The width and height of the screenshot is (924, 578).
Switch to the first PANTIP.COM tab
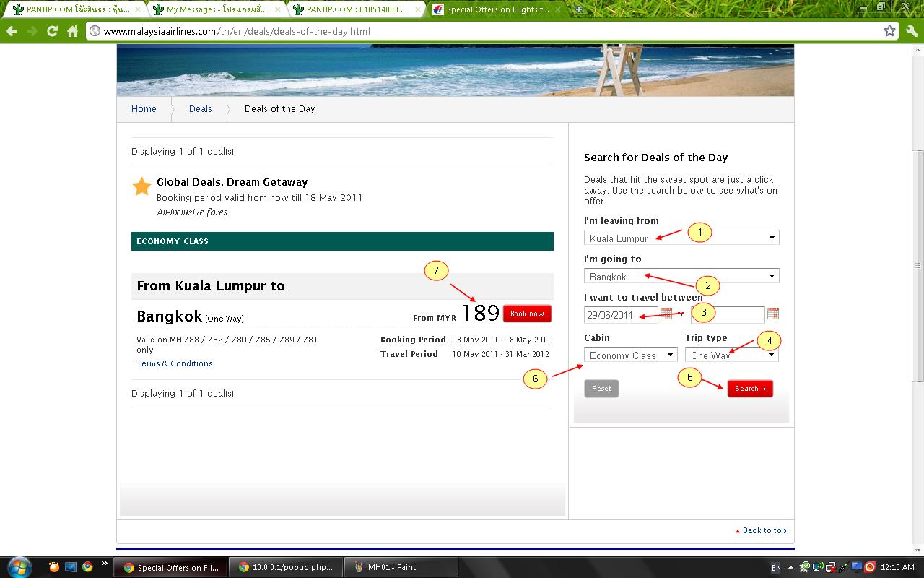(x=76, y=9)
